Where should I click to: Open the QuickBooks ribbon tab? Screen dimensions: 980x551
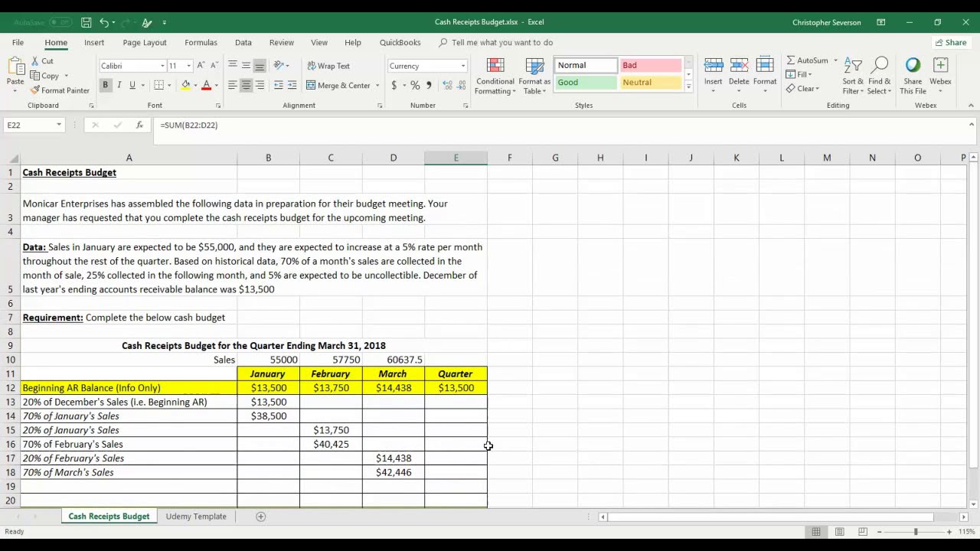[400, 43]
